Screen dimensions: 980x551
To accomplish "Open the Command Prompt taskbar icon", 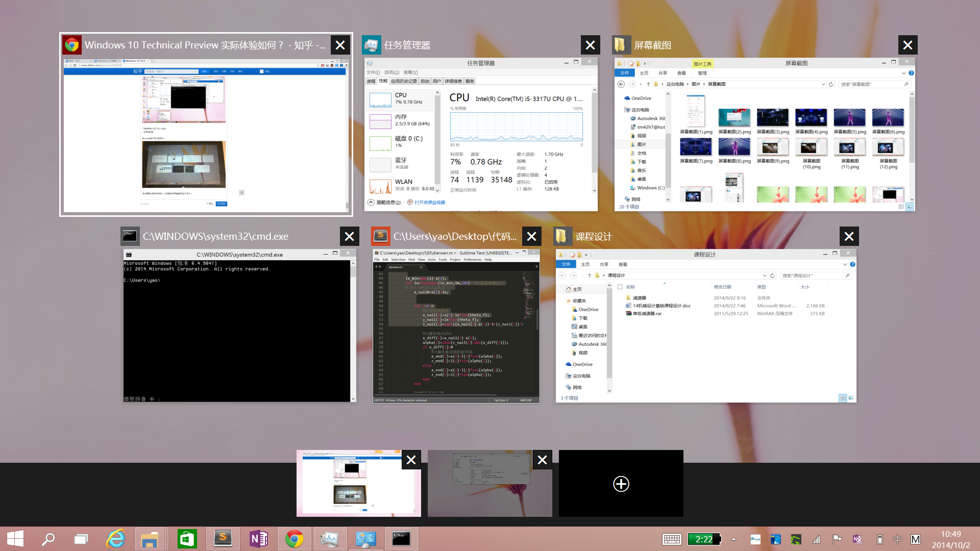I will (x=401, y=539).
